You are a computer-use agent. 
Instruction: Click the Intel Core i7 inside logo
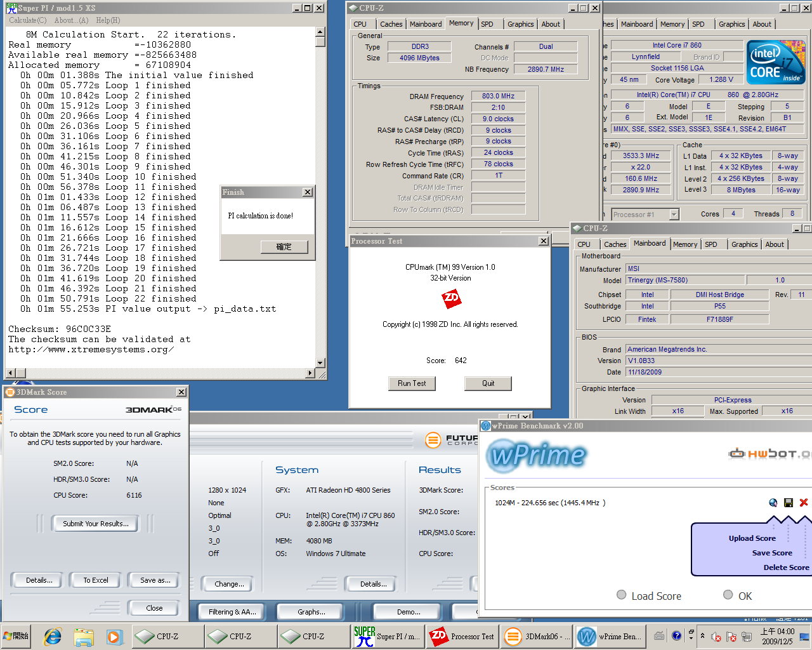776,62
